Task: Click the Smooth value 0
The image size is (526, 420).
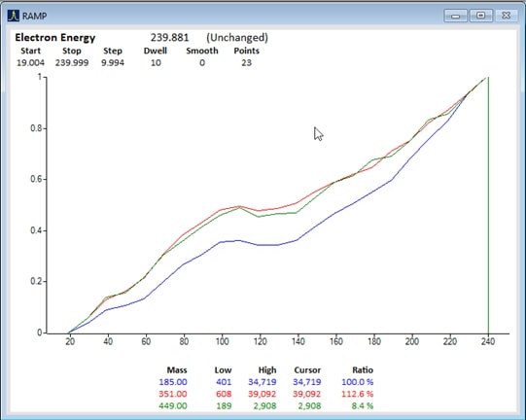Action: pyautogui.click(x=202, y=63)
